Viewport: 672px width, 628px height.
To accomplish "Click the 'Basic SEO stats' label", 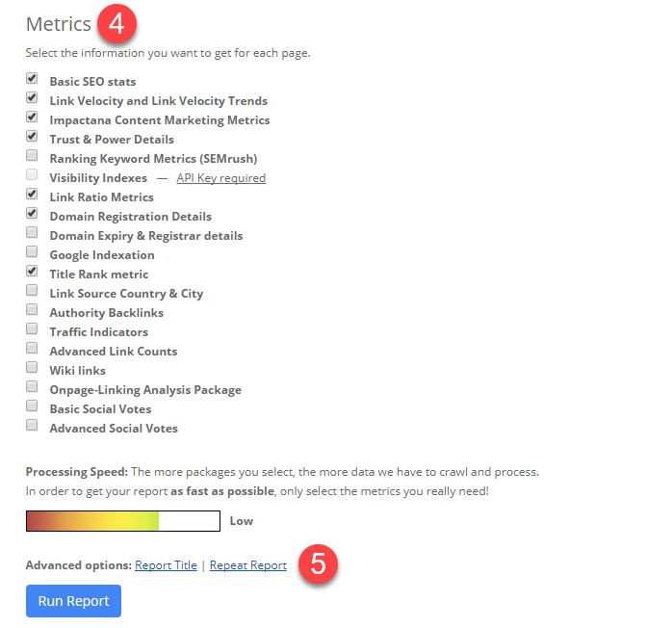I will pos(92,82).
